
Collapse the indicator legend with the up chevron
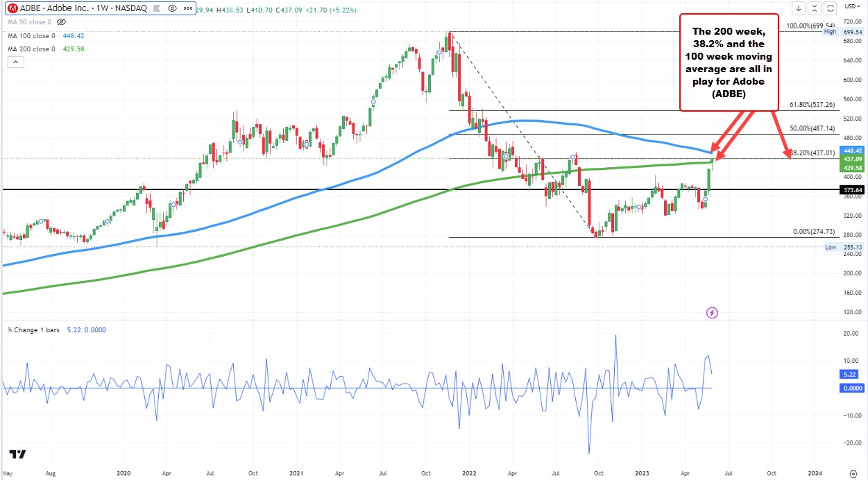click(15, 62)
